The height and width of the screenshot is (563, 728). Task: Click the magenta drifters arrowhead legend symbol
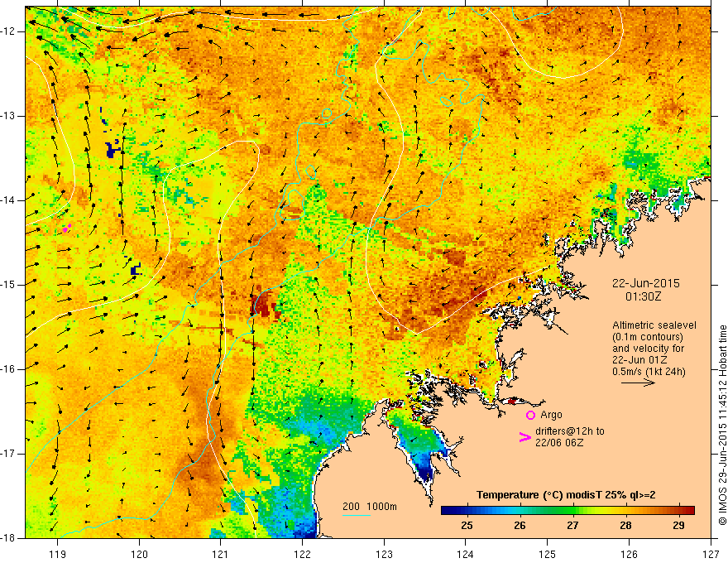[524, 437]
